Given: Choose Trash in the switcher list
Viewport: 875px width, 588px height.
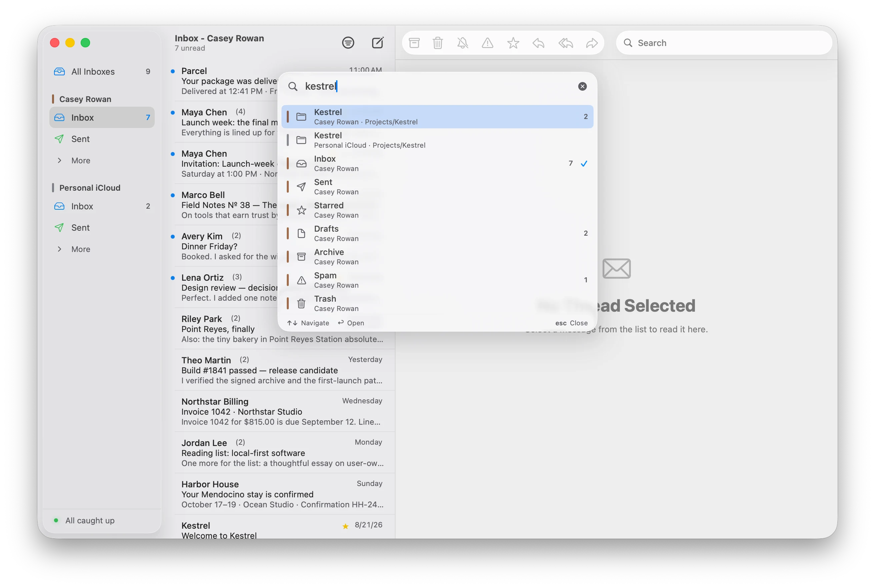Looking at the screenshot, I should coord(437,303).
